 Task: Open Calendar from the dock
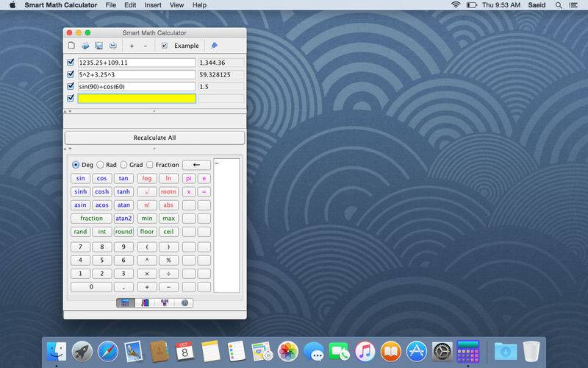coord(184,352)
